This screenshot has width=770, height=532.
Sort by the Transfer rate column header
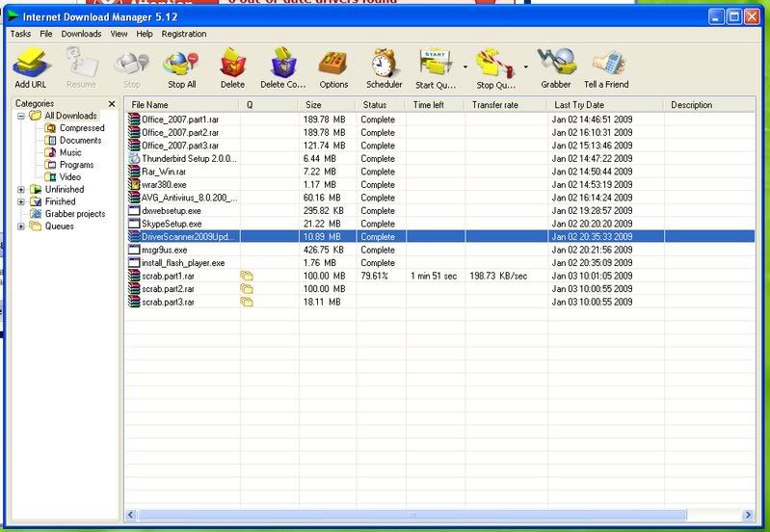point(506,105)
